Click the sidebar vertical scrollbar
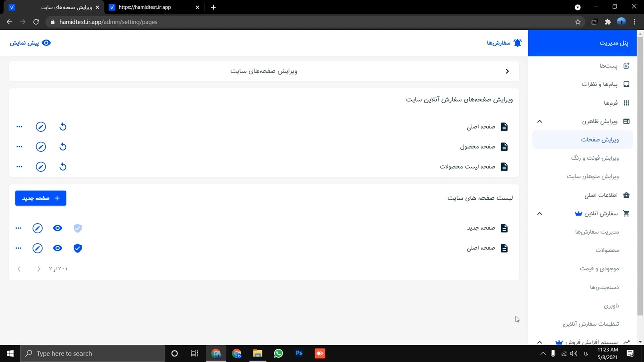 click(640, 176)
